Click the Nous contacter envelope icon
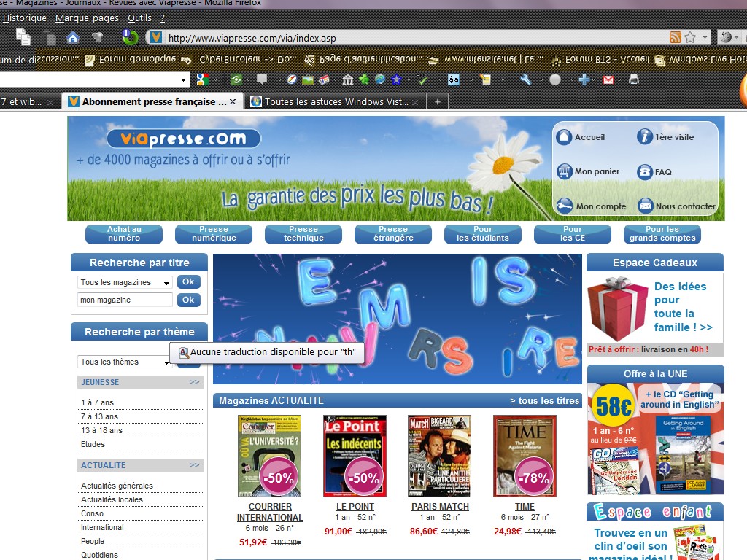This screenshot has height=560, width=747. (645, 206)
